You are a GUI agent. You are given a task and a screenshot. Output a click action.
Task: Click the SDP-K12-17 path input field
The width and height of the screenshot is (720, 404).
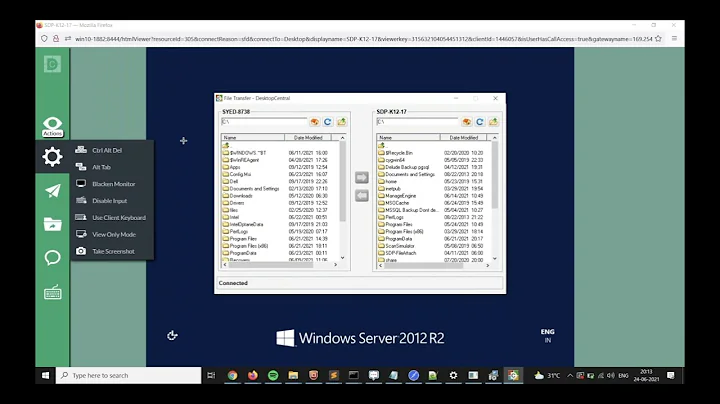click(x=417, y=122)
